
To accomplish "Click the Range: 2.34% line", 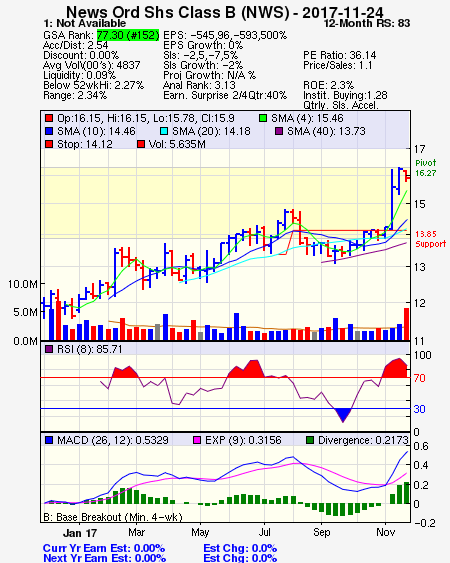I will click(75, 96).
